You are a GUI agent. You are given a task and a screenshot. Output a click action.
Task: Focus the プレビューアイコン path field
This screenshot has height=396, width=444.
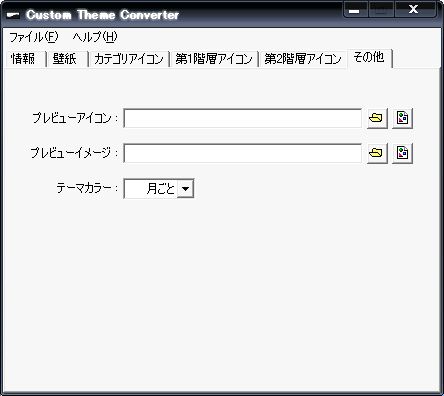pos(243,118)
